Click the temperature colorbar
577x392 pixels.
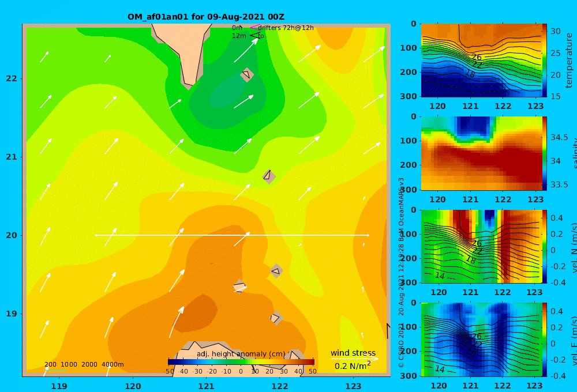(545, 61)
